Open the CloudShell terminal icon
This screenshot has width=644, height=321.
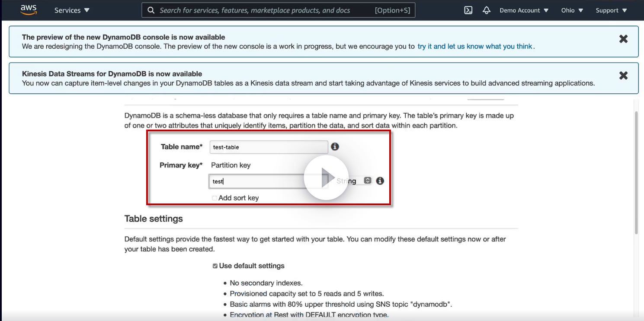pyautogui.click(x=468, y=10)
